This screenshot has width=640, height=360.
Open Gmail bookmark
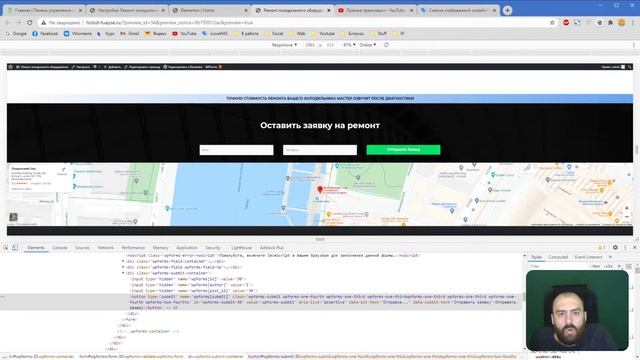tap(129, 33)
